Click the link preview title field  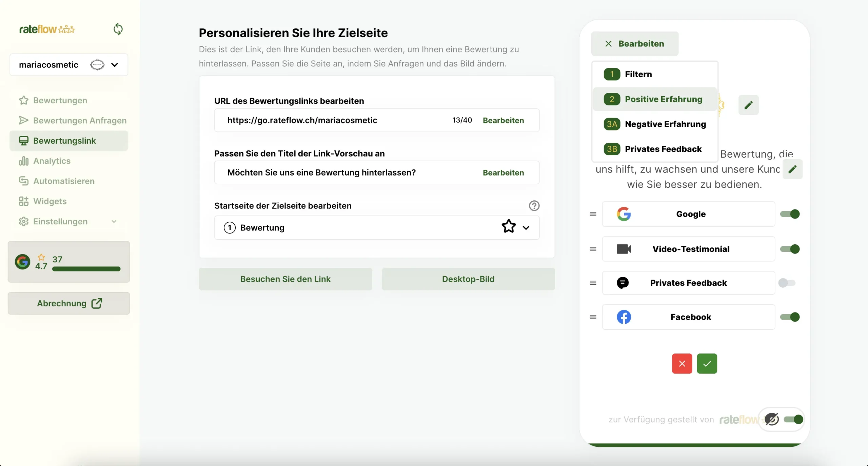tap(321, 173)
